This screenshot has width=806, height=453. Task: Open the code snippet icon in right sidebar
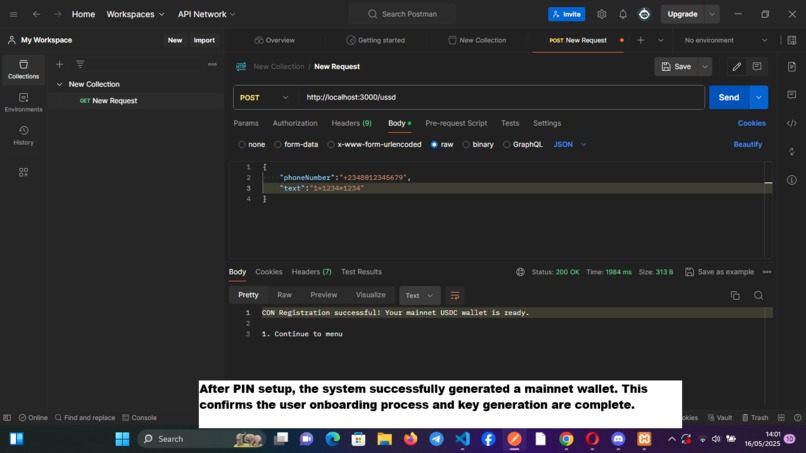click(792, 123)
